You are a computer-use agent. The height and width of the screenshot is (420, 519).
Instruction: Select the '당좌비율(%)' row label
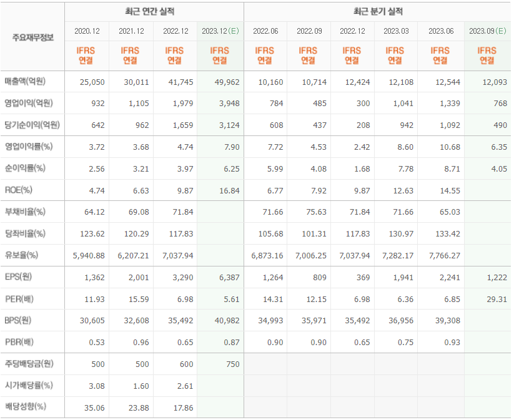click(25, 233)
